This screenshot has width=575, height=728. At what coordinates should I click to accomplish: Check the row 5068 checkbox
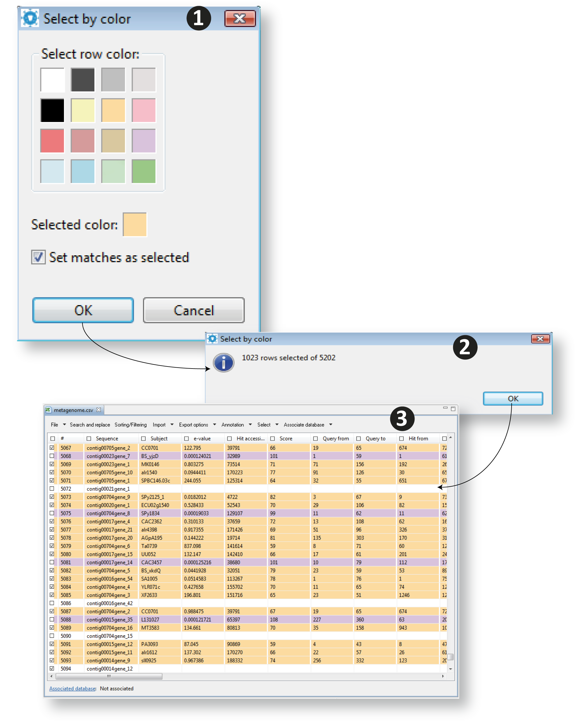(52, 456)
